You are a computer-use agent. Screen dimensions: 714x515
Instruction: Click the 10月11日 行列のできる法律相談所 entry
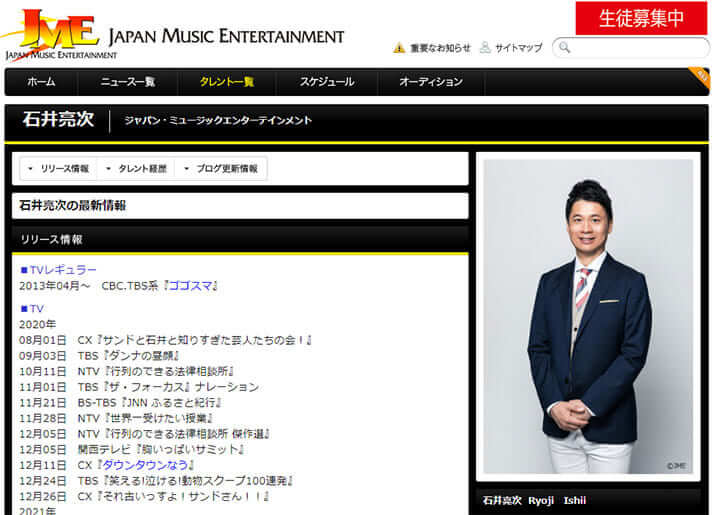pyautogui.click(x=127, y=372)
